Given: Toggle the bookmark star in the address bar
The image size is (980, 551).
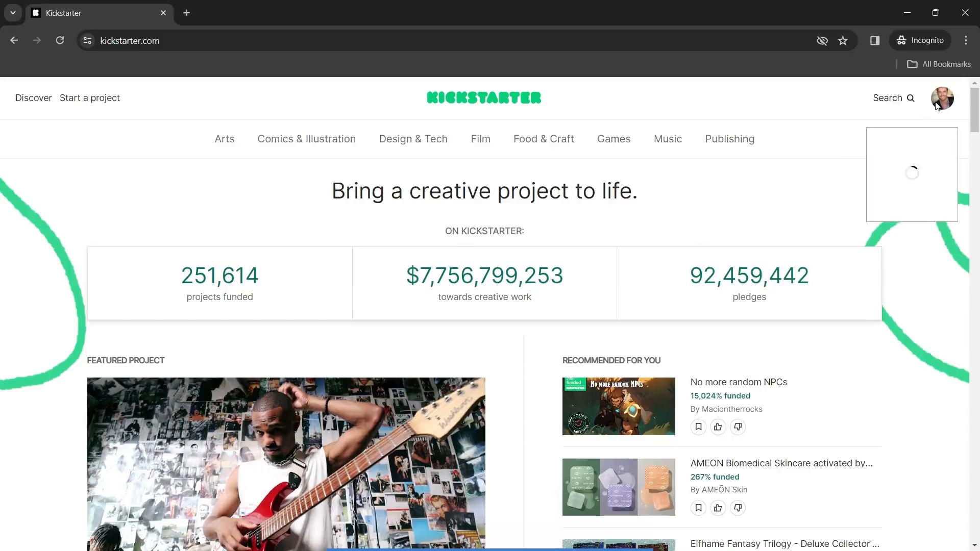Looking at the screenshot, I should click(843, 40).
